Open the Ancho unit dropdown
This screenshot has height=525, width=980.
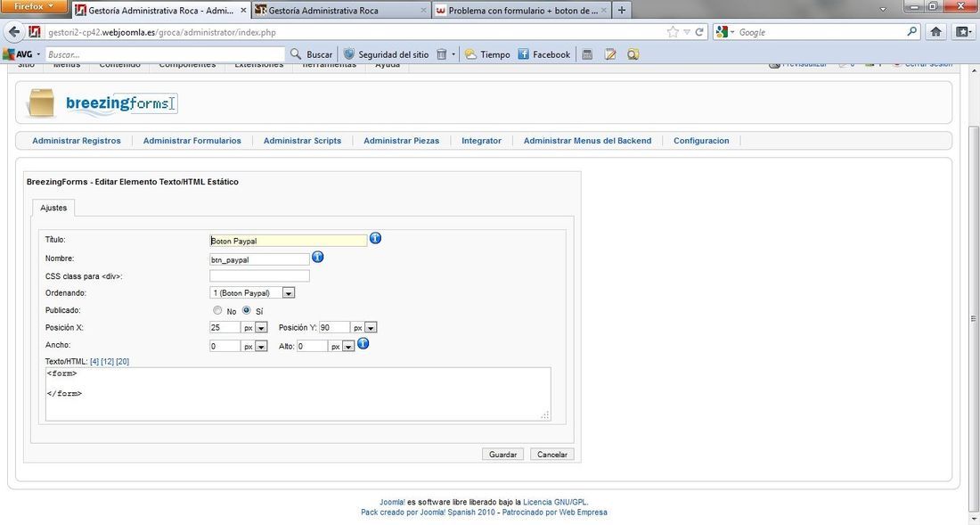click(x=255, y=346)
